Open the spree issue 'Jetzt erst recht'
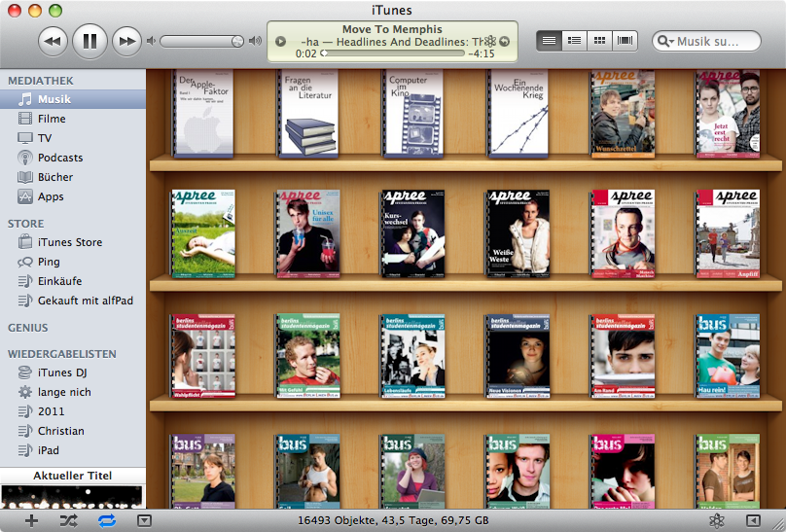 (x=727, y=114)
